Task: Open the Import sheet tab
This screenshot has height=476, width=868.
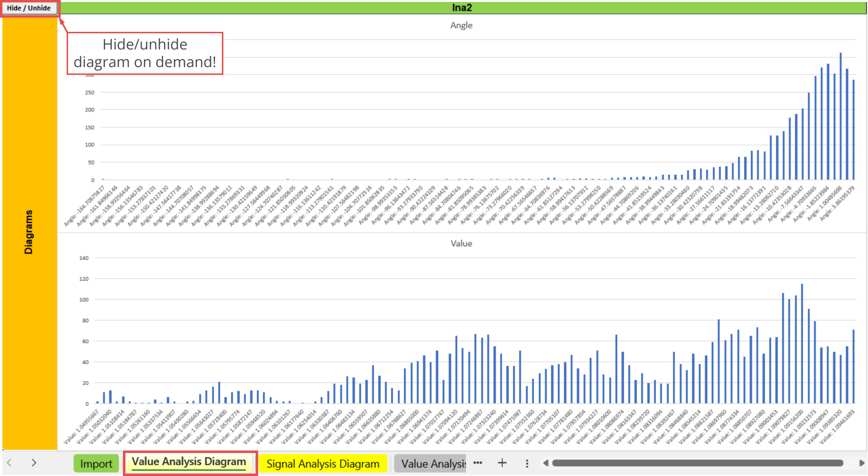Action: point(96,463)
